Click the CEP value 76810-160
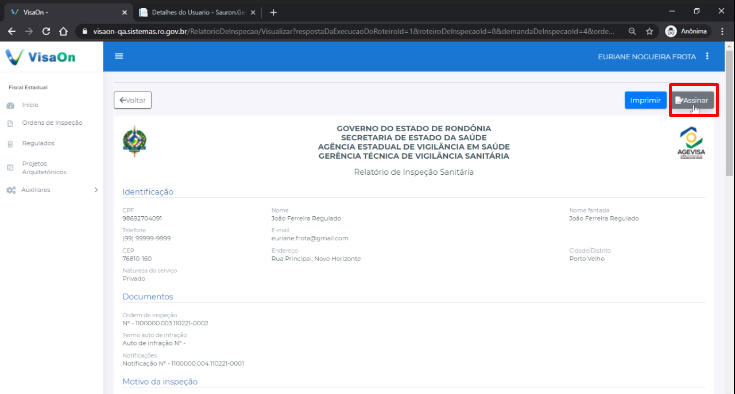This screenshot has width=735, height=394. pos(137,259)
